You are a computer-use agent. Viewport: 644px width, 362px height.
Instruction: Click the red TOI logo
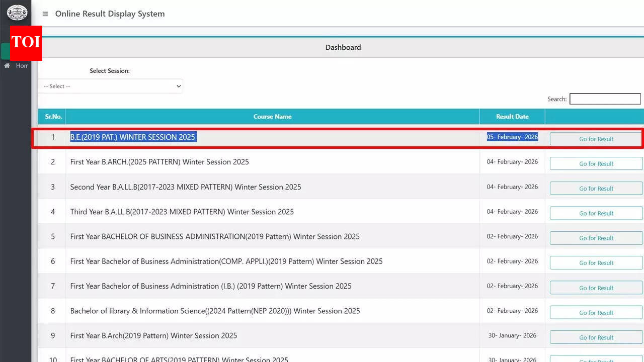click(x=26, y=43)
